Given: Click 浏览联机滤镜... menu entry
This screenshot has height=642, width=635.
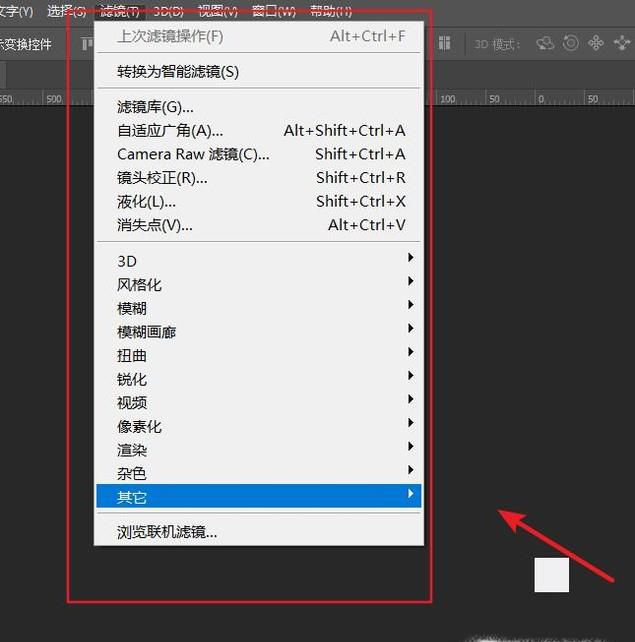Looking at the screenshot, I should (x=259, y=532).
